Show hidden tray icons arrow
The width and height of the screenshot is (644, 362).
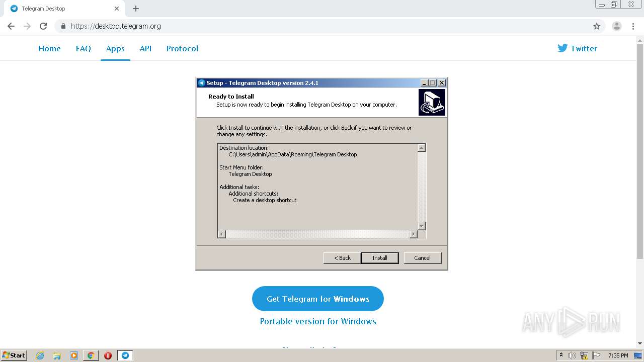(561, 355)
